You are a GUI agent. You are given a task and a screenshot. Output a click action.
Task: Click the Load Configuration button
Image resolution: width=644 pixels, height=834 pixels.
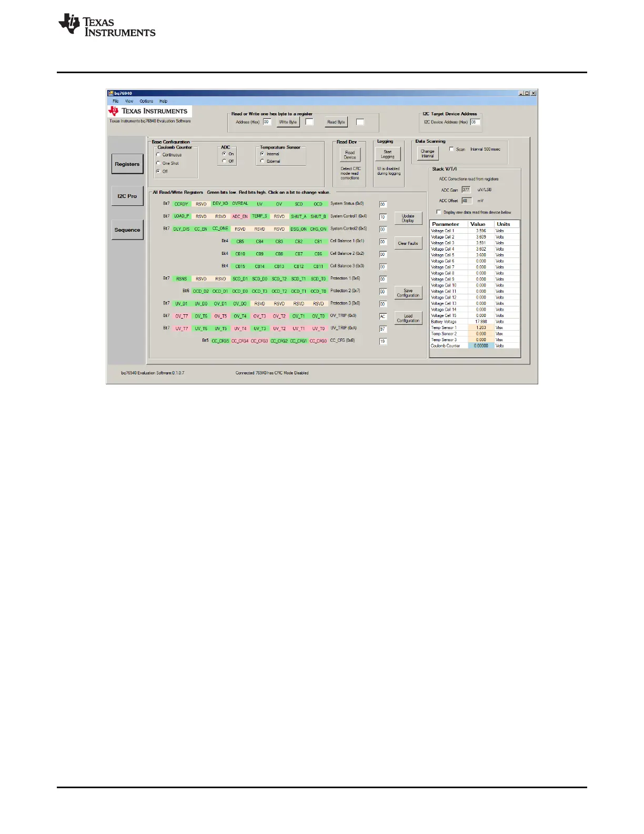(408, 318)
